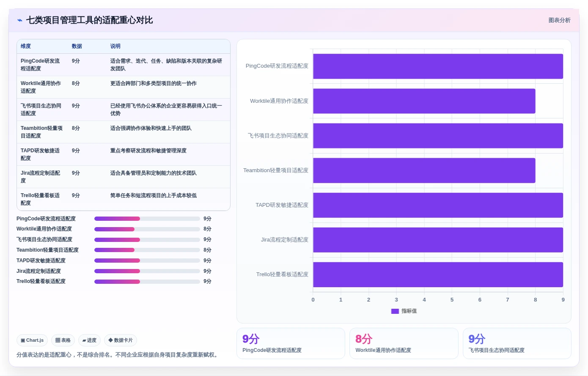Click the TAPD研发敏捷适配度 progress bar
The width and height of the screenshot is (588, 376).
147,261
